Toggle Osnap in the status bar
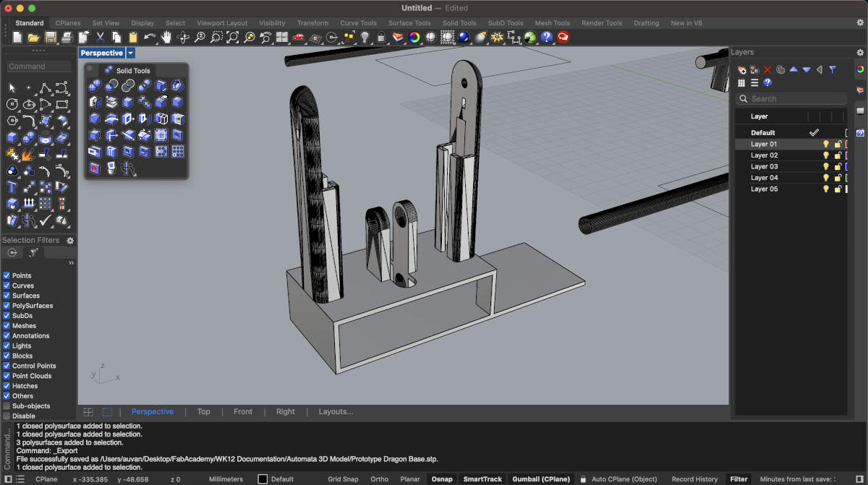This screenshot has width=868, height=485. pos(442,479)
